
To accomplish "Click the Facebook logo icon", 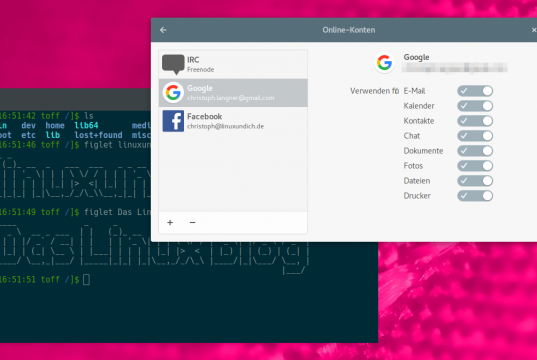I will tap(173, 121).
